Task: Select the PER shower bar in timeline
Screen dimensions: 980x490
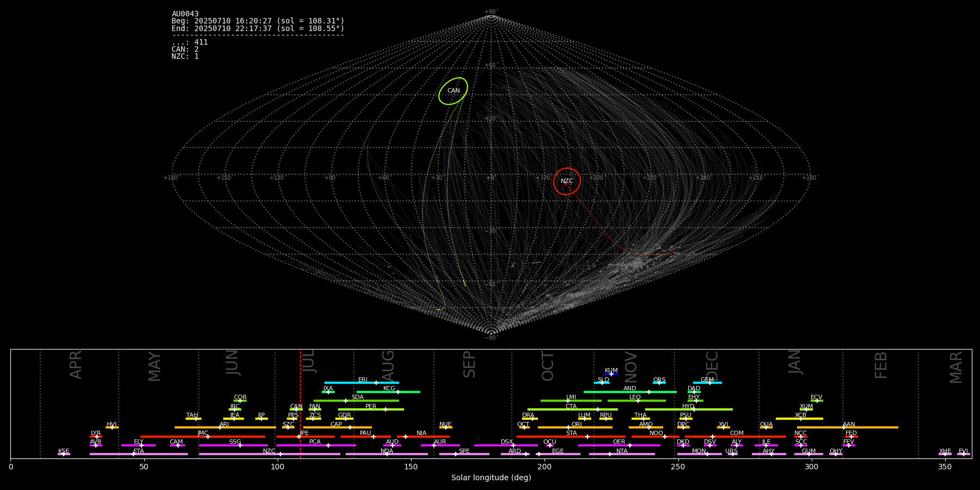Action: click(x=371, y=409)
